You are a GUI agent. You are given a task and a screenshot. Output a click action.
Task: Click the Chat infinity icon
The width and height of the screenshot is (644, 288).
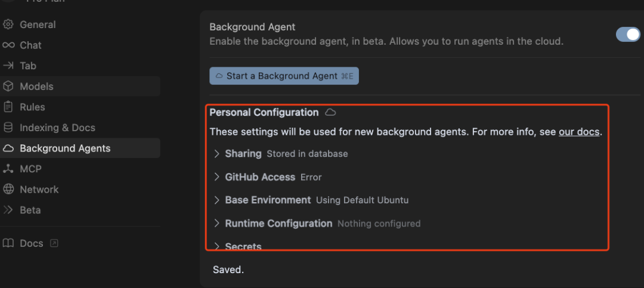(8, 45)
